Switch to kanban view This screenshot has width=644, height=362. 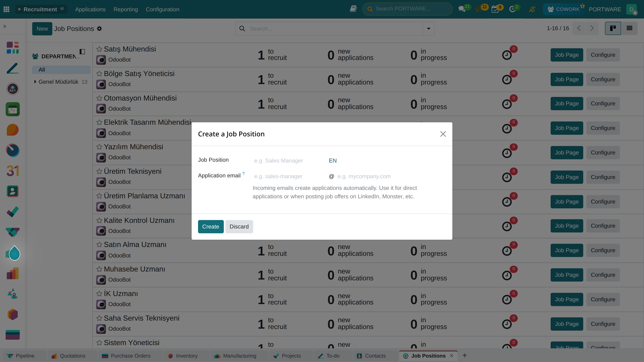613,29
